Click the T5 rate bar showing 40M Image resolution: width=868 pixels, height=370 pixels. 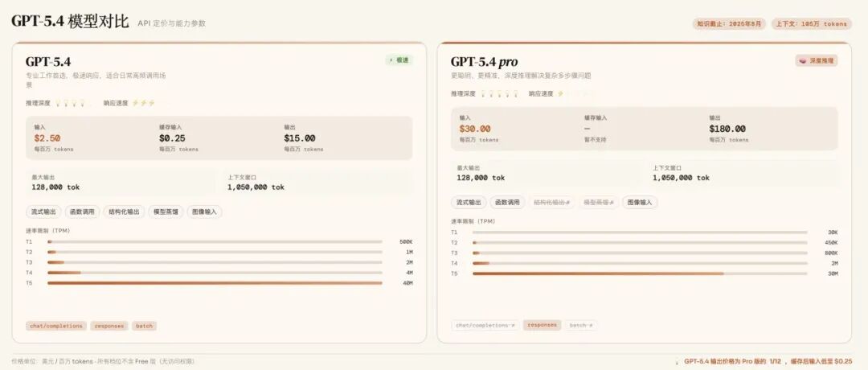coord(215,283)
